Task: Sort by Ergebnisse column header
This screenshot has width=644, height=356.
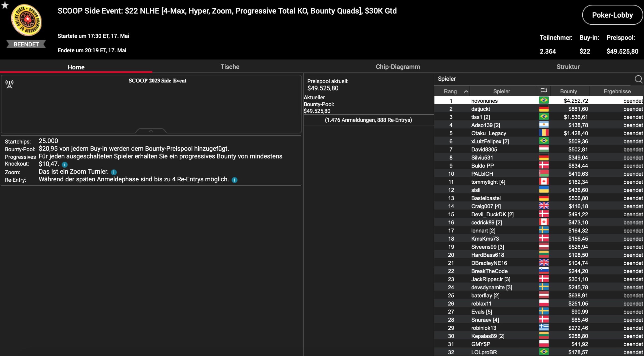Action: coord(617,91)
